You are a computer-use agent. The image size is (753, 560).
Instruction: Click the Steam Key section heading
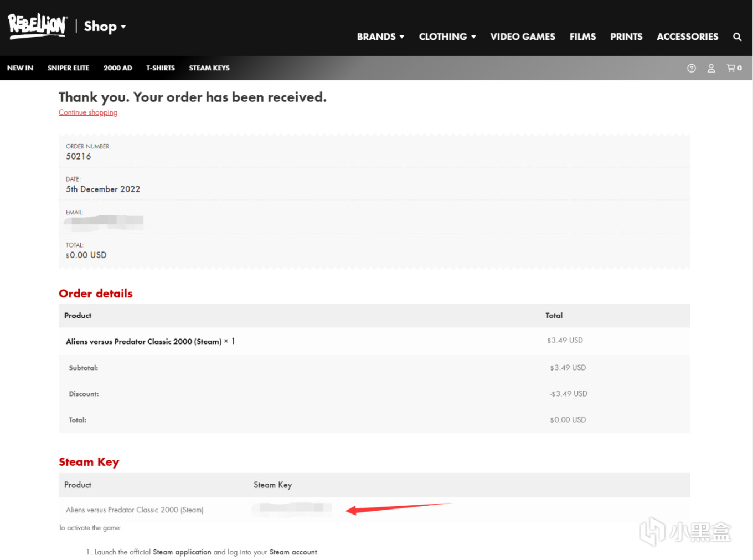89,462
